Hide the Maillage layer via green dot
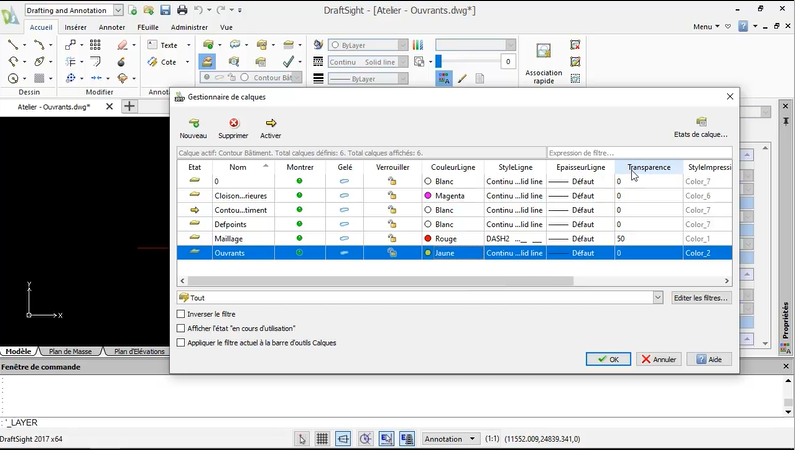 coord(299,239)
